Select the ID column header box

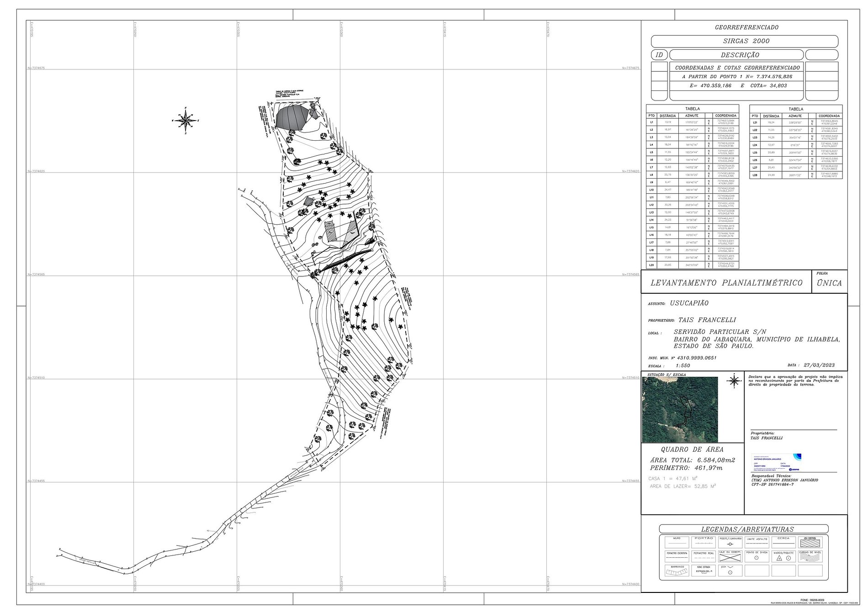659,55
